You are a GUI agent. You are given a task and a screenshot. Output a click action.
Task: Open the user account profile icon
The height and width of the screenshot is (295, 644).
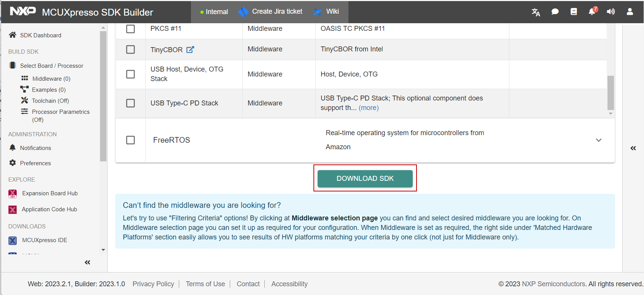click(630, 12)
